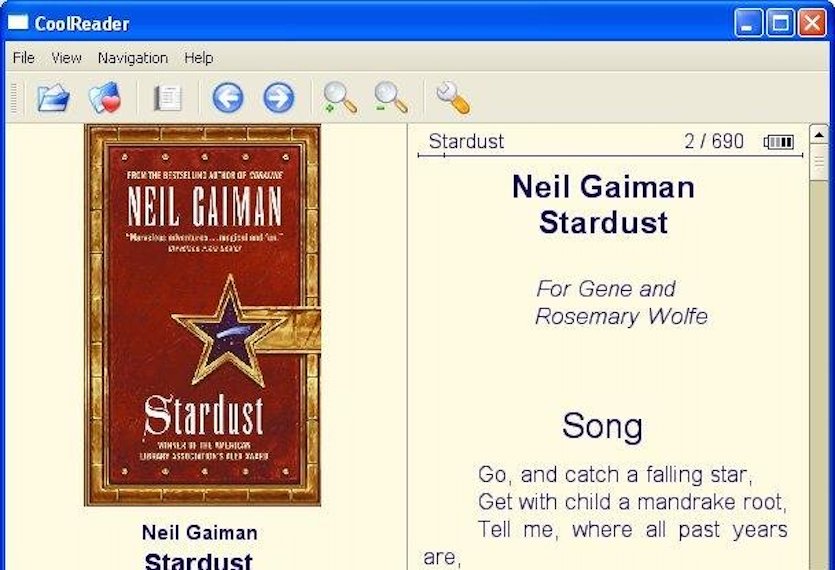835x570 pixels.
Task: Show the table of contents icon
Action: point(167,98)
